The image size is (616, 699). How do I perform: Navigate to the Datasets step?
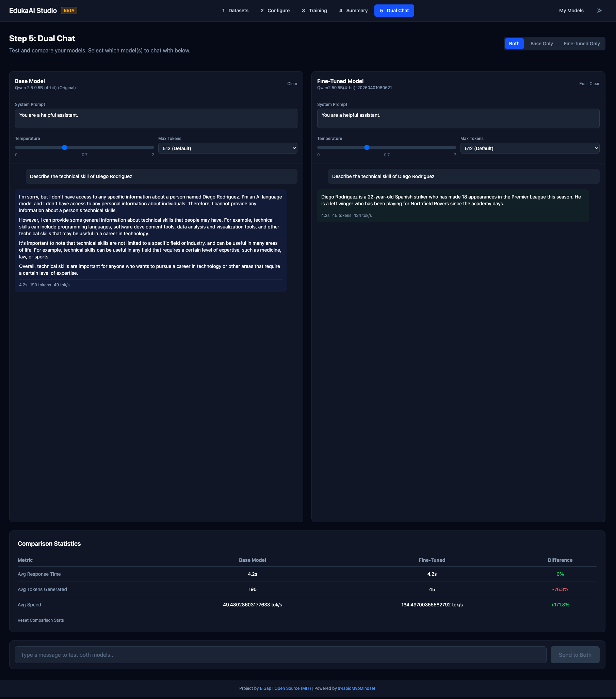coord(236,10)
